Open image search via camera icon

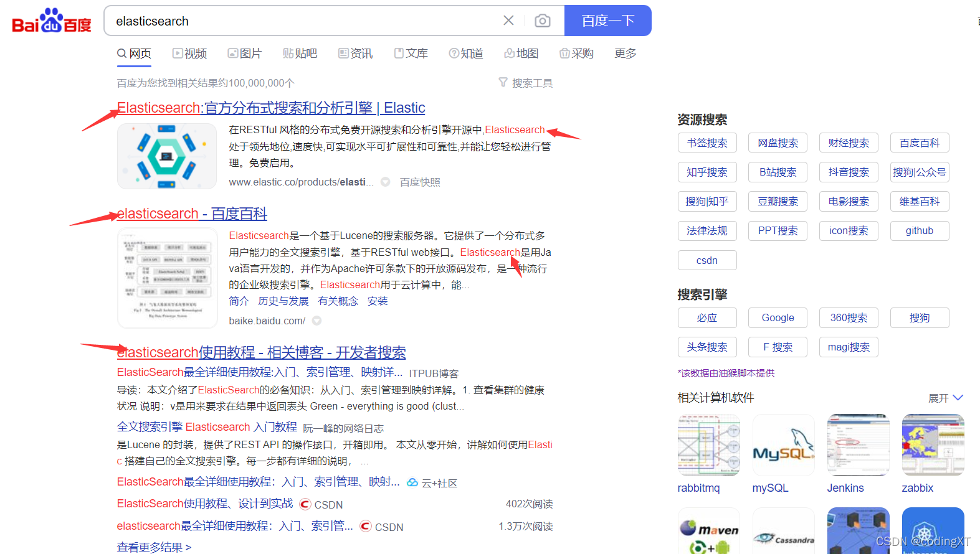(x=543, y=21)
